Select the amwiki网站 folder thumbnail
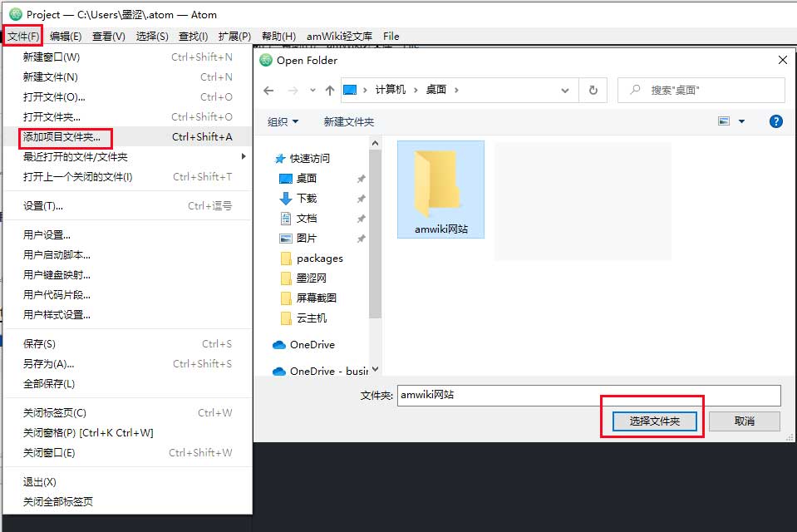The image size is (797, 532). pos(440,189)
